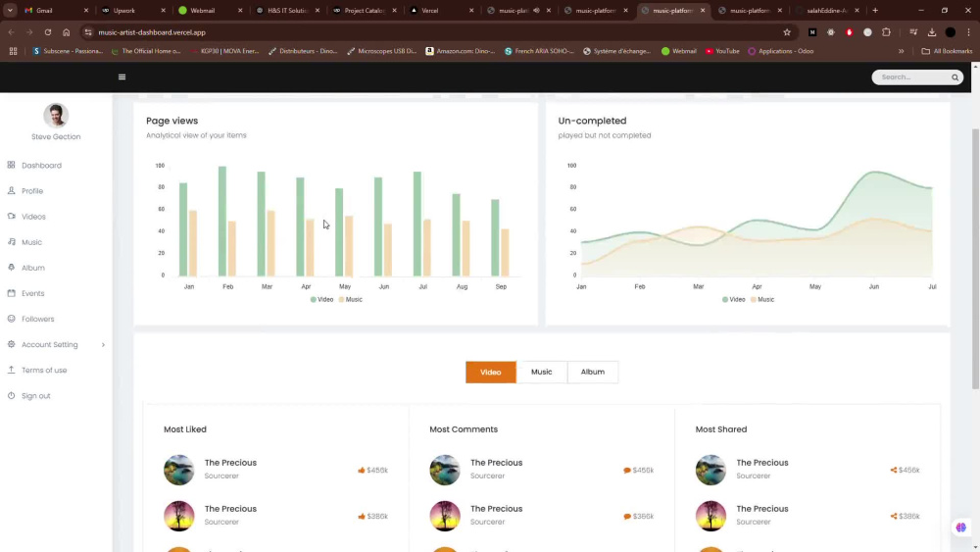Click into the Search input field
Image resolution: width=980 pixels, height=552 pixels.
coord(911,76)
